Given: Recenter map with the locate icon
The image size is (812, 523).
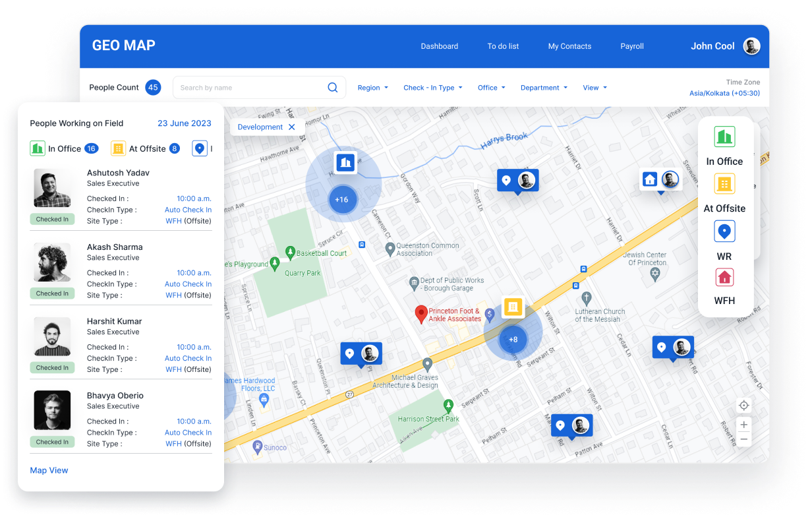Looking at the screenshot, I should pos(744,406).
